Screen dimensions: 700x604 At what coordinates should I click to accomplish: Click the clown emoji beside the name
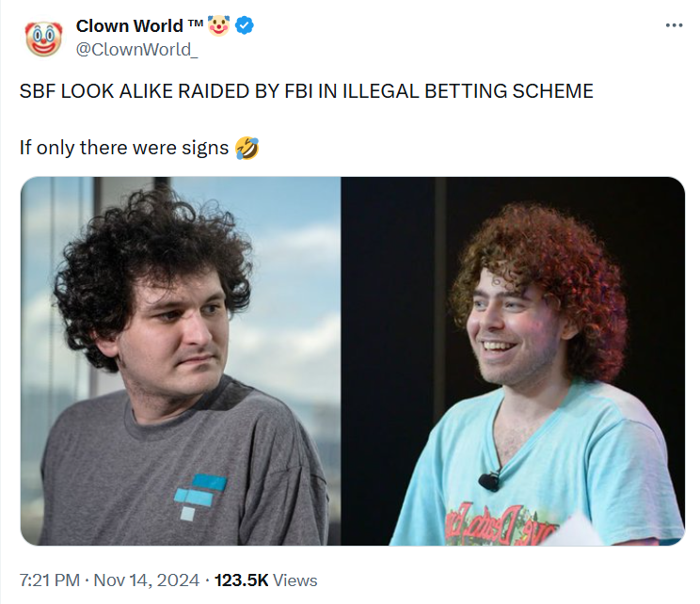click(218, 25)
